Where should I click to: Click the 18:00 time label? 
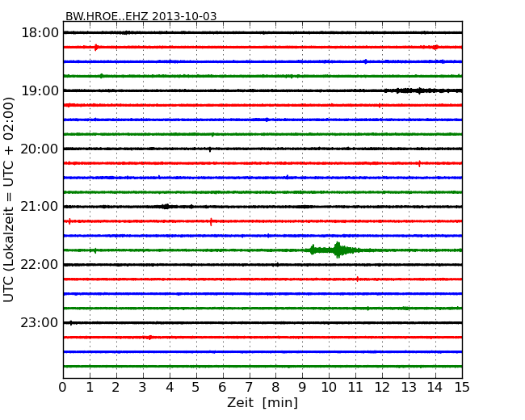pos(40,33)
